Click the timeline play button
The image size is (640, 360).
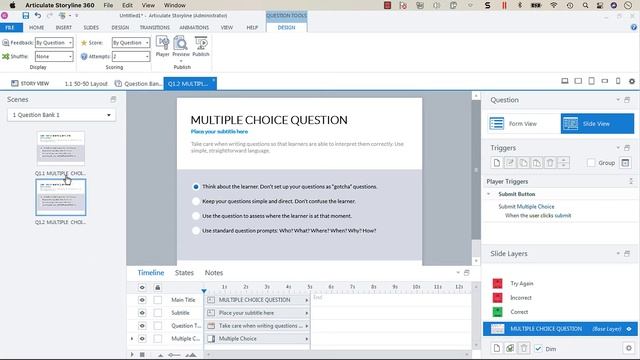pyautogui.click(x=132, y=355)
